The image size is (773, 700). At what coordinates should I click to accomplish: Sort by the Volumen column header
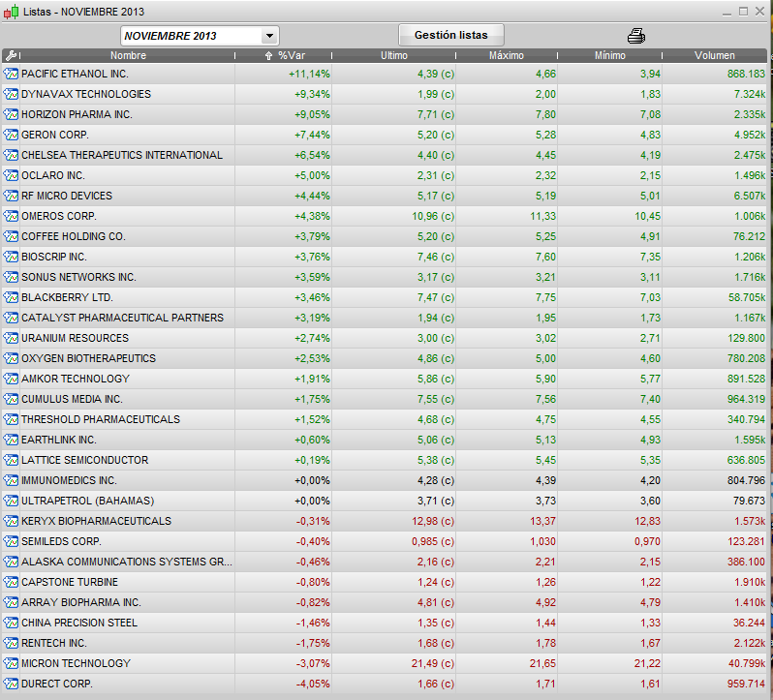[714, 55]
